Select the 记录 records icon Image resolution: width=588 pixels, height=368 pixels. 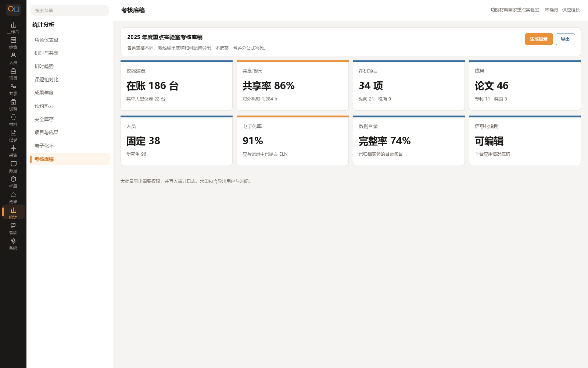click(13, 136)
